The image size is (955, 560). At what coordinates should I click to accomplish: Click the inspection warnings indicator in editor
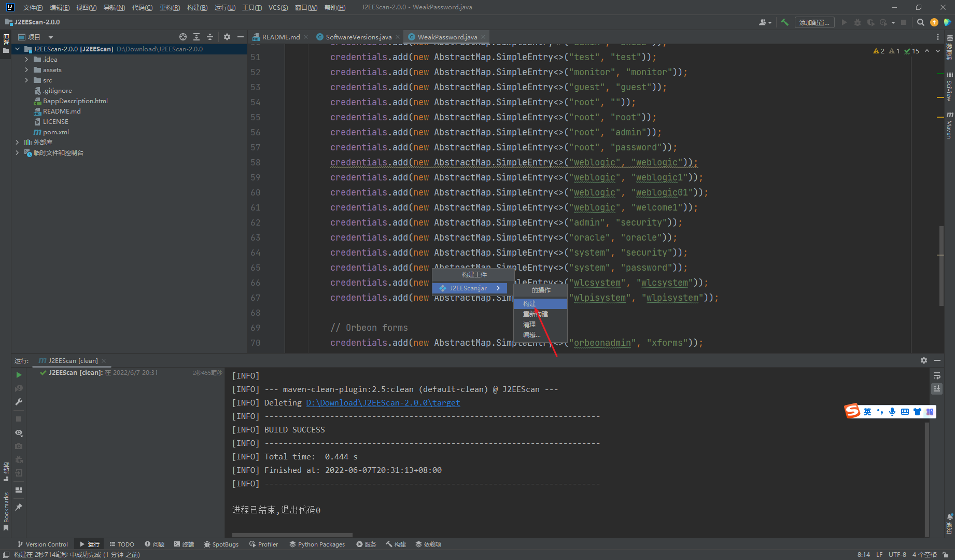tap(896, 51)
